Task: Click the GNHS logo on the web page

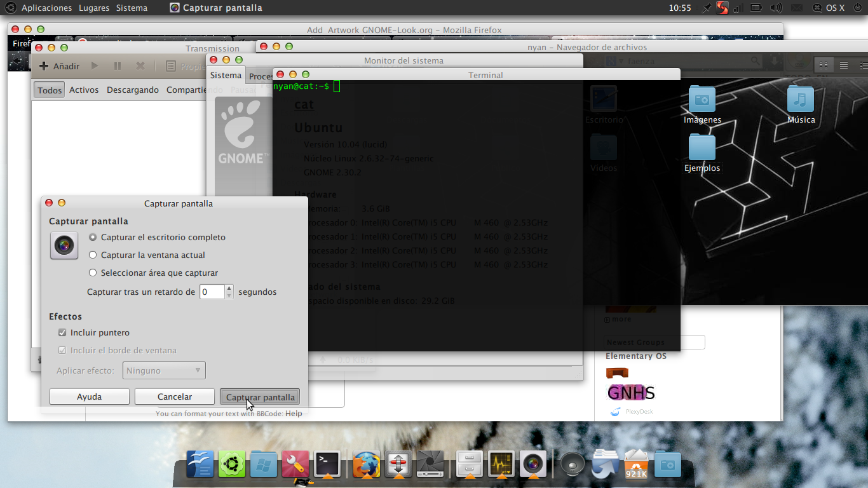Action: click(630, 393)
